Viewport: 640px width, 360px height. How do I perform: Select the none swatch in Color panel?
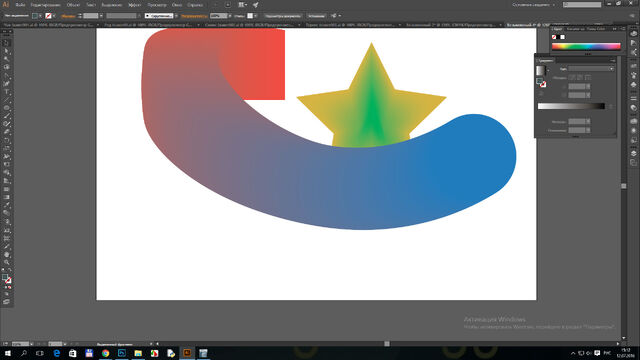(x=554, y=37)
